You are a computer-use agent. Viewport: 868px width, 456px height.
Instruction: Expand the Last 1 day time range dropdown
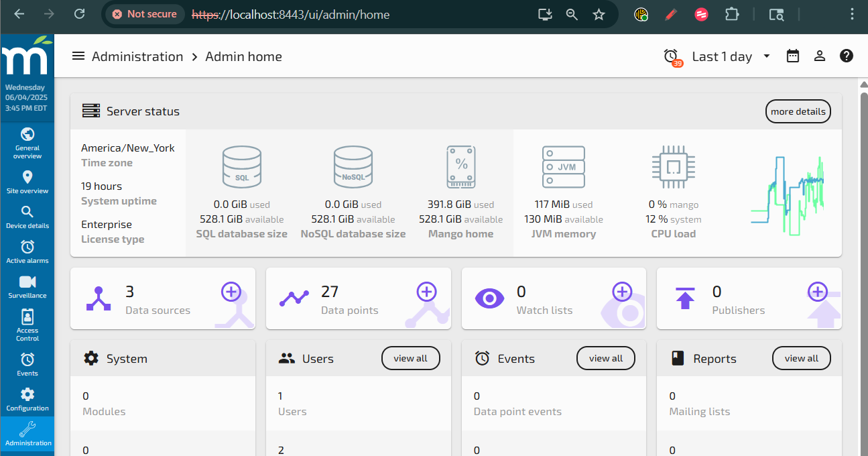click(x=731, y=57)
